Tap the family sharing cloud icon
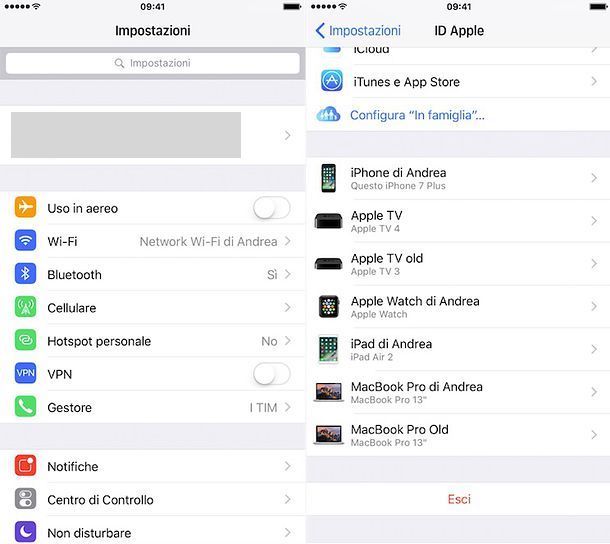Screen dimensions: 610x544 (x=328, y=114)
